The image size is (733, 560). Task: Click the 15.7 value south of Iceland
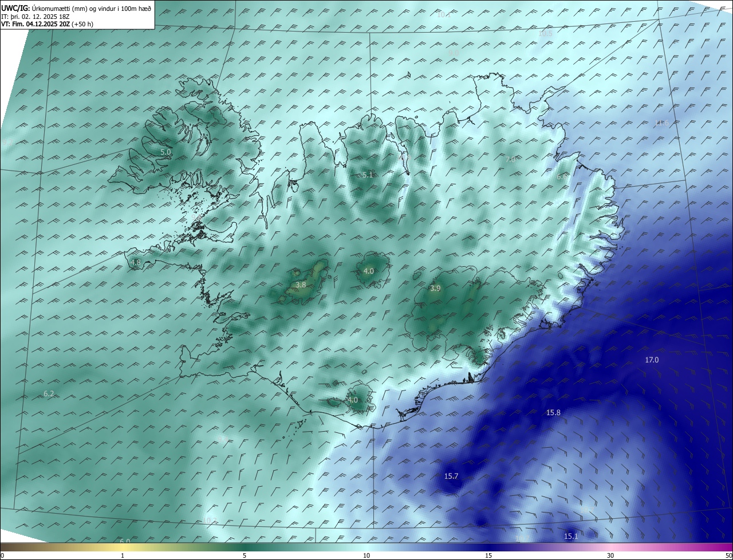click(x=451, y=476)
